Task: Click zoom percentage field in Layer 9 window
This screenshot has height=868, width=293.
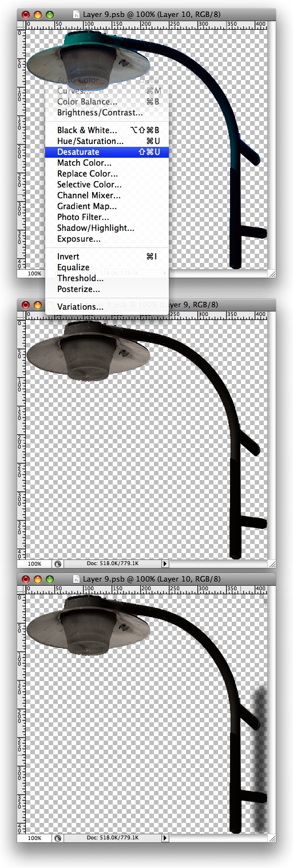Action: pos(35,564)
